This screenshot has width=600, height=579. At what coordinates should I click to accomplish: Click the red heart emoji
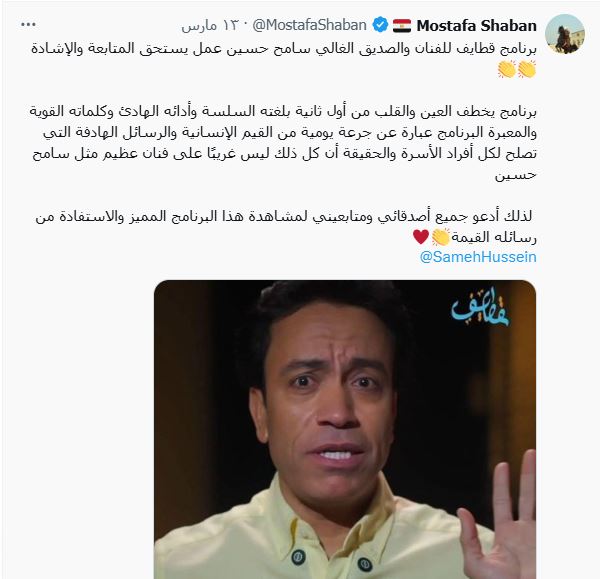coord(421,237)
